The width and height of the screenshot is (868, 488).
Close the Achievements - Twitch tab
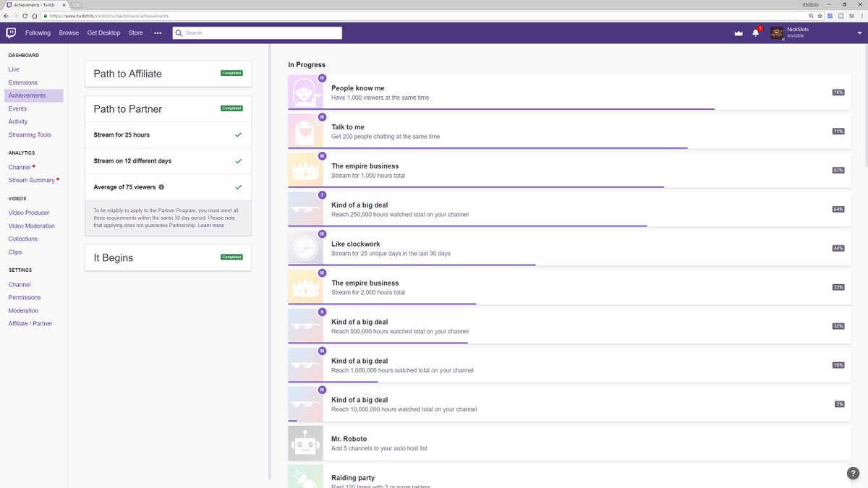[64, 4]
